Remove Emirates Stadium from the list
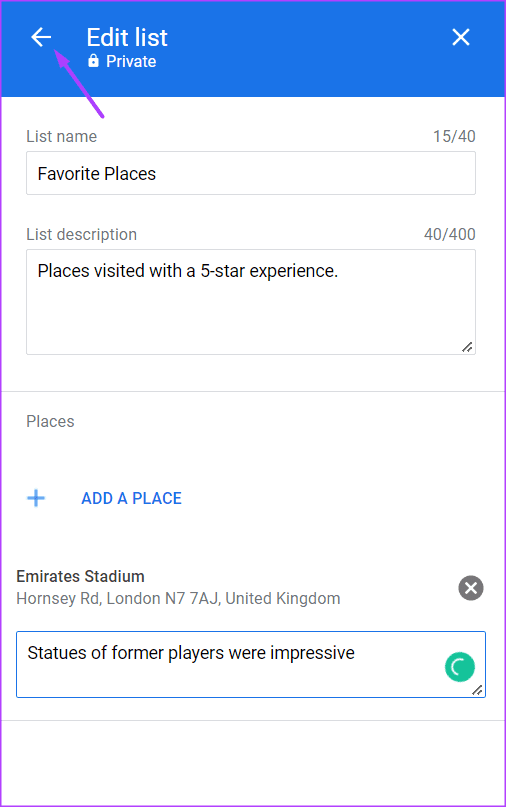This screenshot has width=506, height=807. coord(471,588)
